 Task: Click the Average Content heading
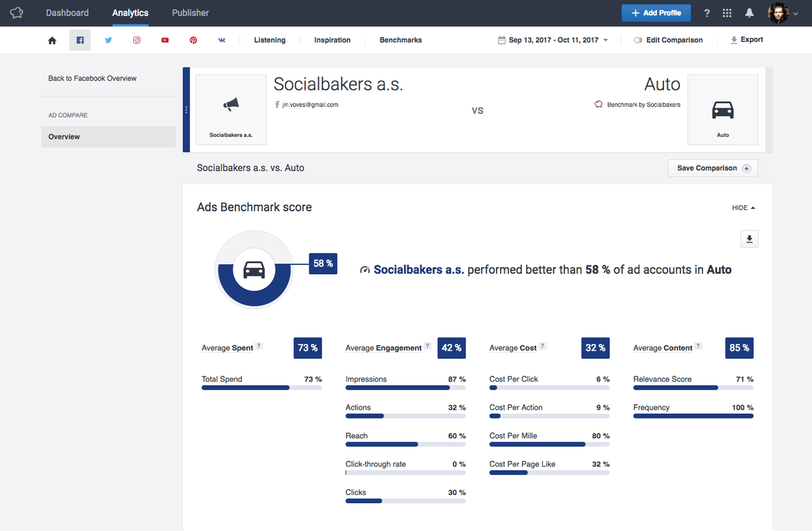[x=663, y=348]
